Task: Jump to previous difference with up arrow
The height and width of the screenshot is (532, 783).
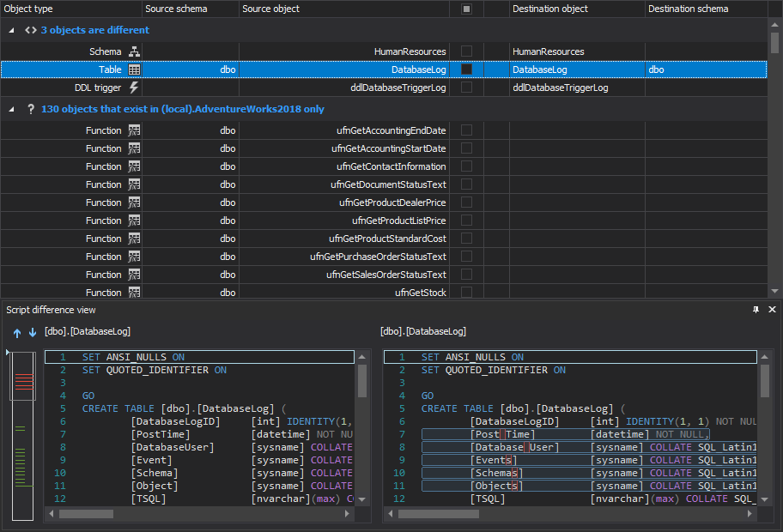Action: [17, 332]
